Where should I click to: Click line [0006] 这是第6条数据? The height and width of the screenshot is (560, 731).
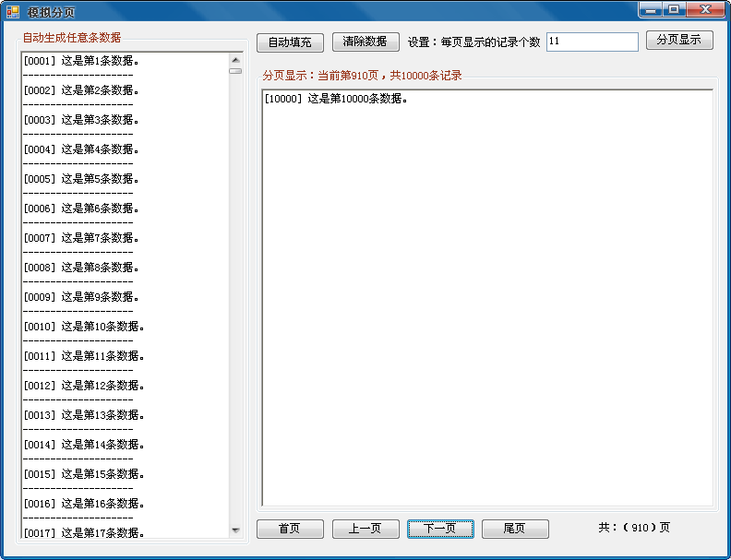[x=81, y=209]
